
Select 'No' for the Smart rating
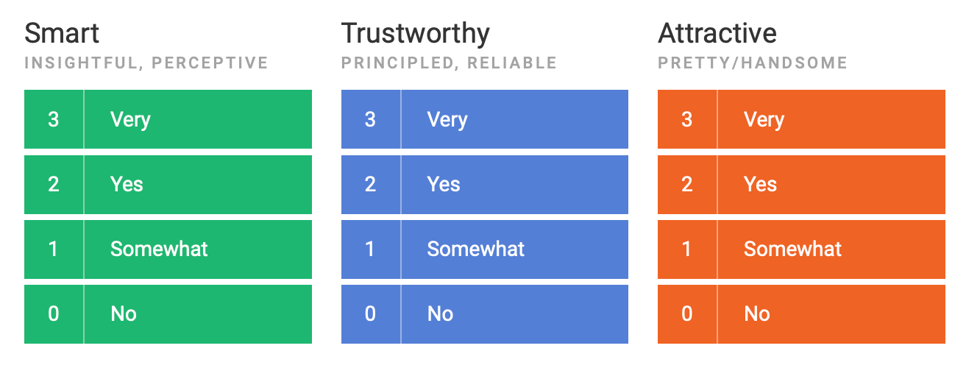tap(168, 314)
